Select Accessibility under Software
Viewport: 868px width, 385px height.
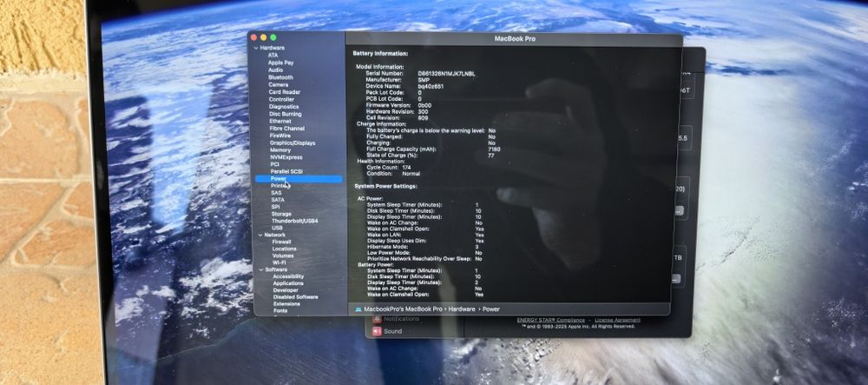[288, 276]
